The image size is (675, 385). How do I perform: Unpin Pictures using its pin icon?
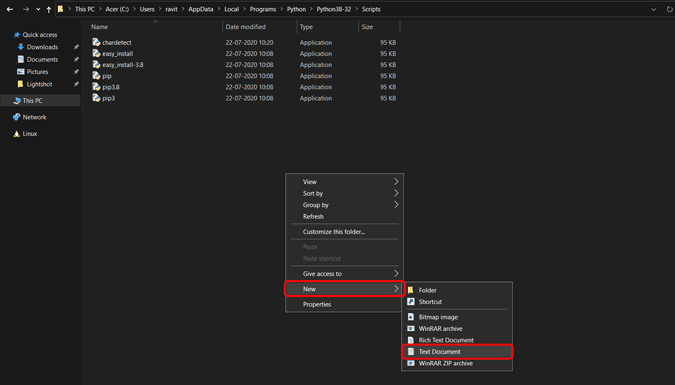pos(76,72)
